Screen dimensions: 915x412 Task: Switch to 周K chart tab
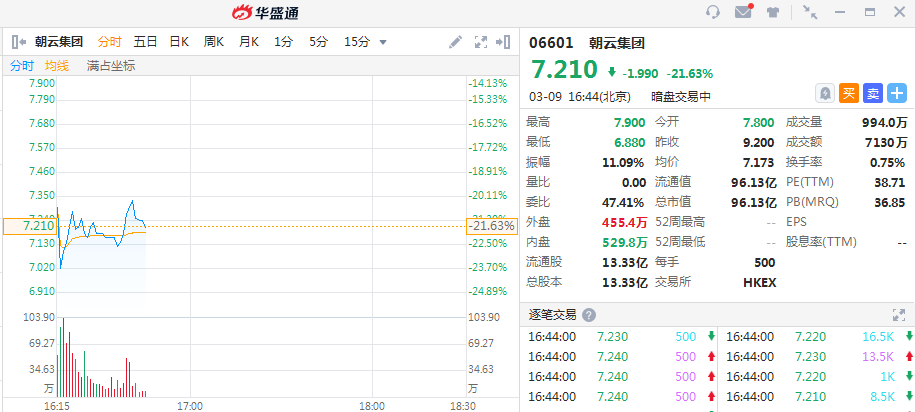(x=214, y=42)
